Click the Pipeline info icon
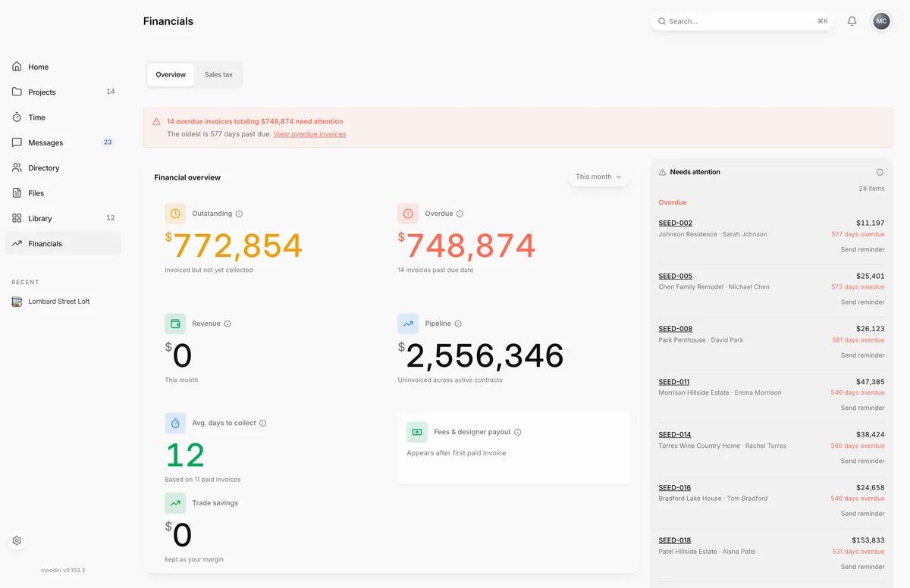The width and height of the screenshot is (910, 588). (458, 324)
